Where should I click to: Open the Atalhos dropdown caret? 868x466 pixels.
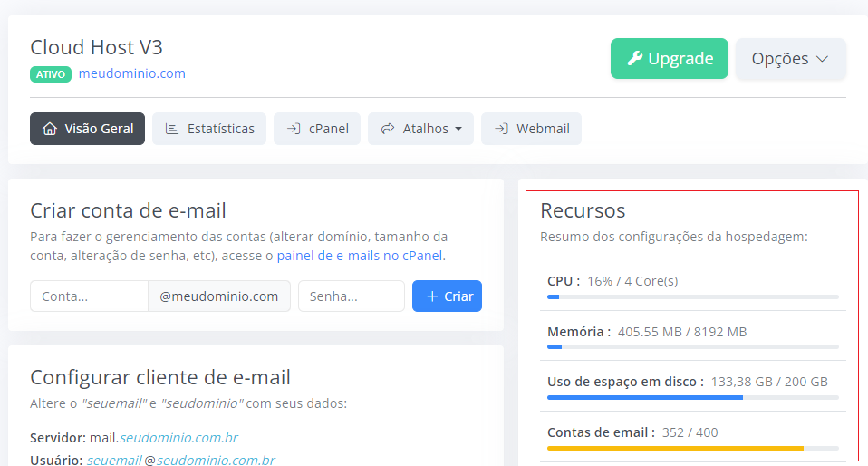(x=458, y=129)
